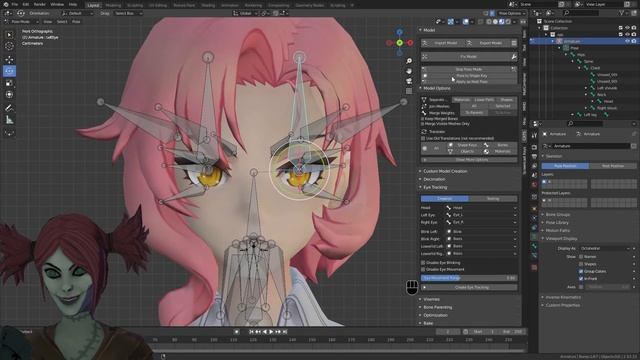The image size is (640, 360).
Task: Open Display As Octahedral dropdown
Action: click(x=606, y=248)
